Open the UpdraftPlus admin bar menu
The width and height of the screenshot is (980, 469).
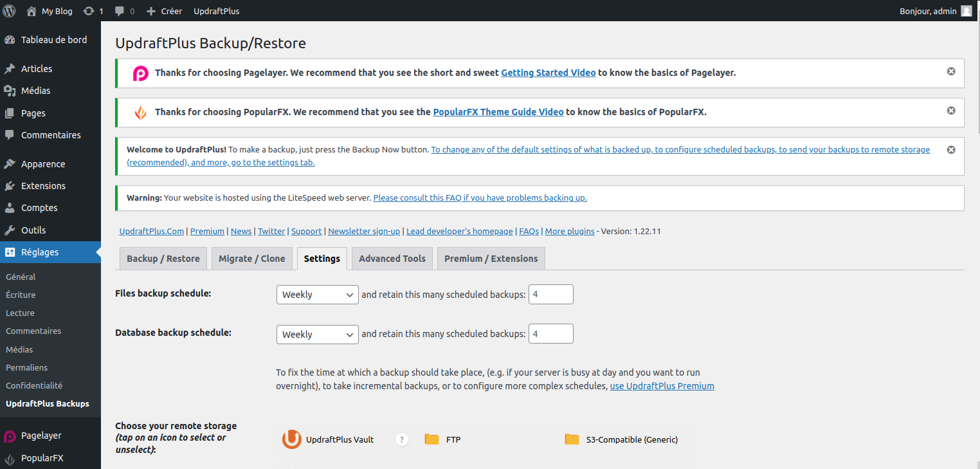[217, 11]
